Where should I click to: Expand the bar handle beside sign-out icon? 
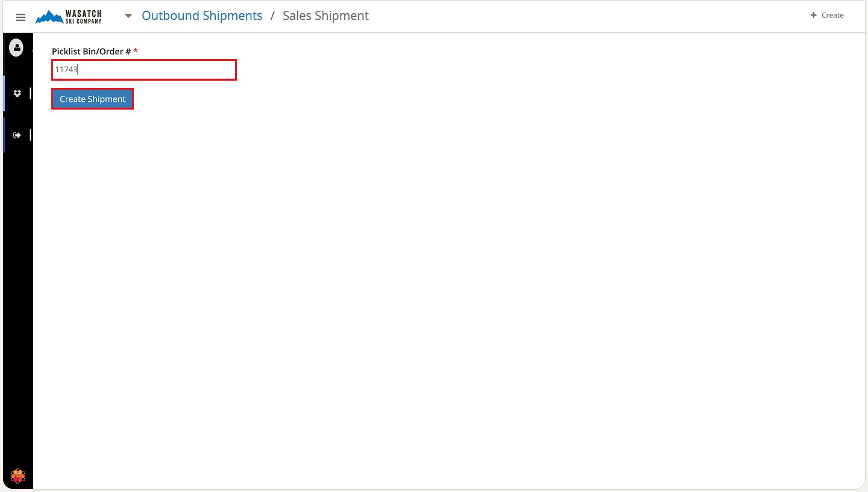[30, 135]
